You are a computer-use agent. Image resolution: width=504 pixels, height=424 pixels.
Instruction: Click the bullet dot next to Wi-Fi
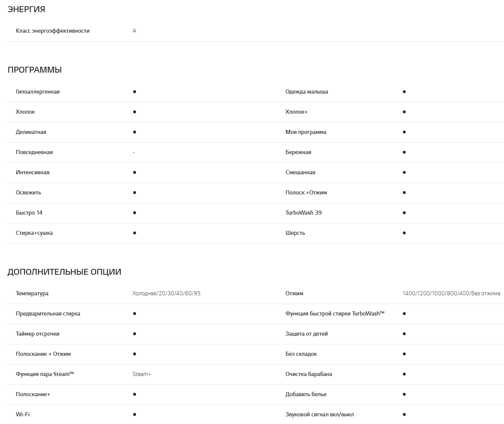[x=135, y=414]
